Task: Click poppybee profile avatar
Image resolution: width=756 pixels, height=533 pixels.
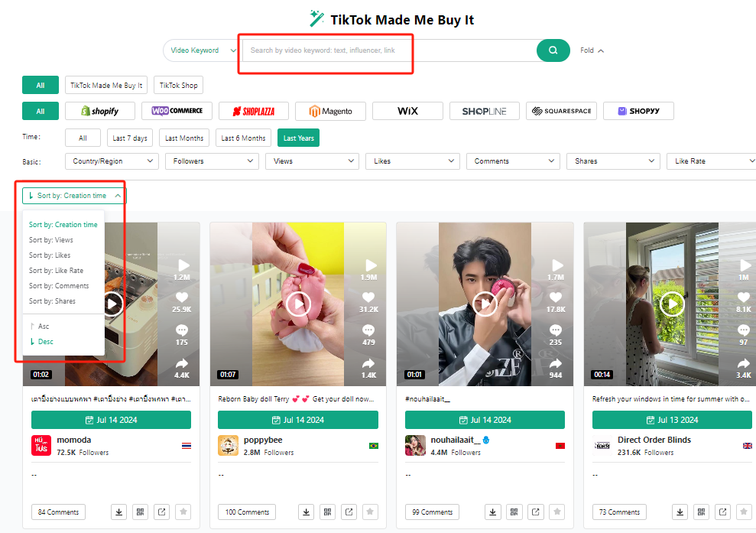Action: click(228, 445)
